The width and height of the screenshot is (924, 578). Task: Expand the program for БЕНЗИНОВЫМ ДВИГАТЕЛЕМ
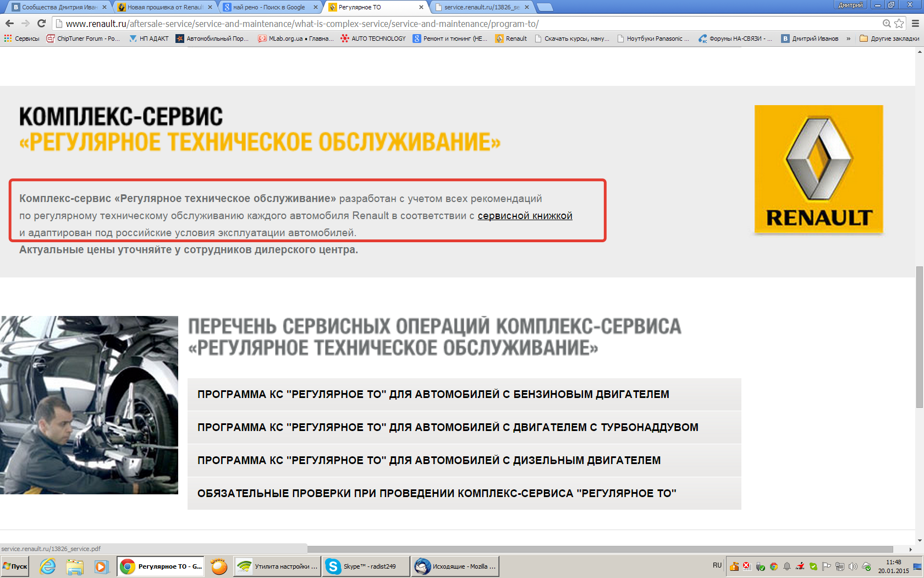(x=464, y=394)
